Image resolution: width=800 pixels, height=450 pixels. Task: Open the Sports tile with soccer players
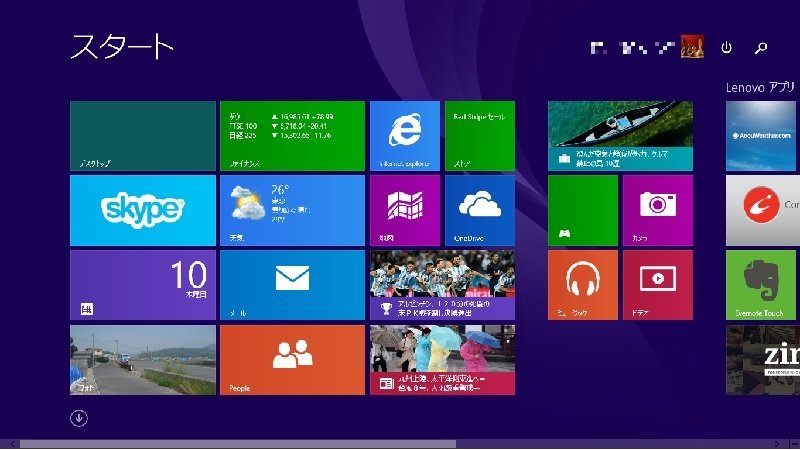click(442, 285)
